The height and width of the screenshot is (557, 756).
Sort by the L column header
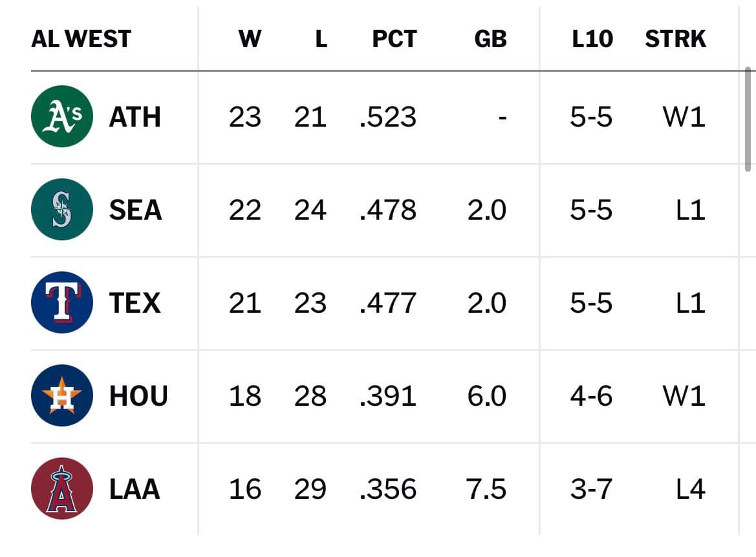321,39
